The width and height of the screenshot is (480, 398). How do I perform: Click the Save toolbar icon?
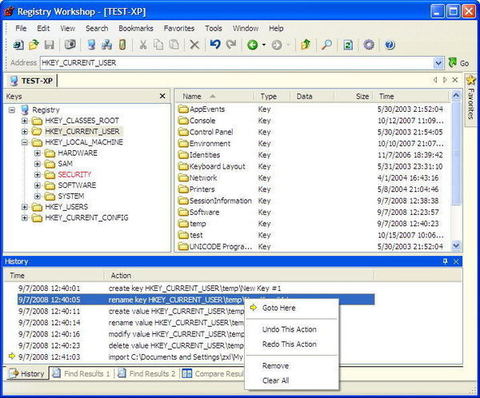tap(49, 45)
